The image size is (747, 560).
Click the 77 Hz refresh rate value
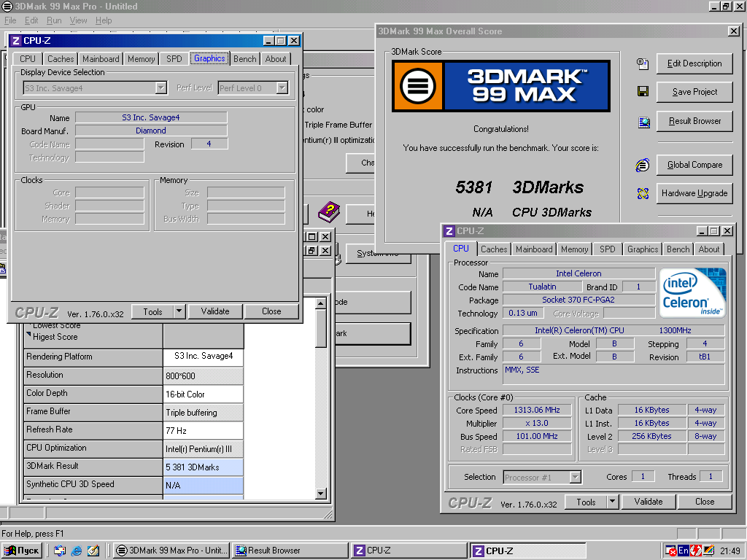[x=203, y=430]
